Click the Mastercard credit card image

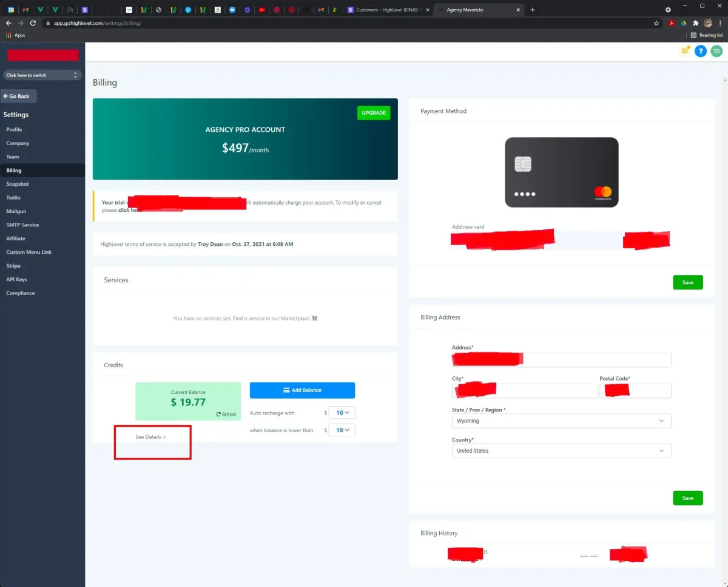tap(562, 172)
